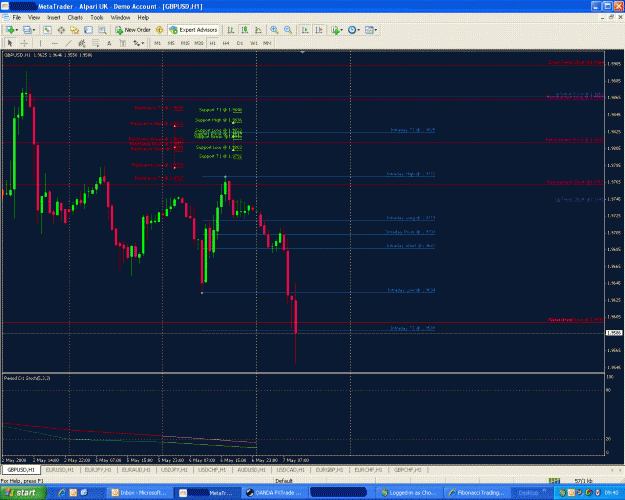Select the trendline drawing tool
The height and width of the screenshot is (500, 625).
(x=69, y=43)
